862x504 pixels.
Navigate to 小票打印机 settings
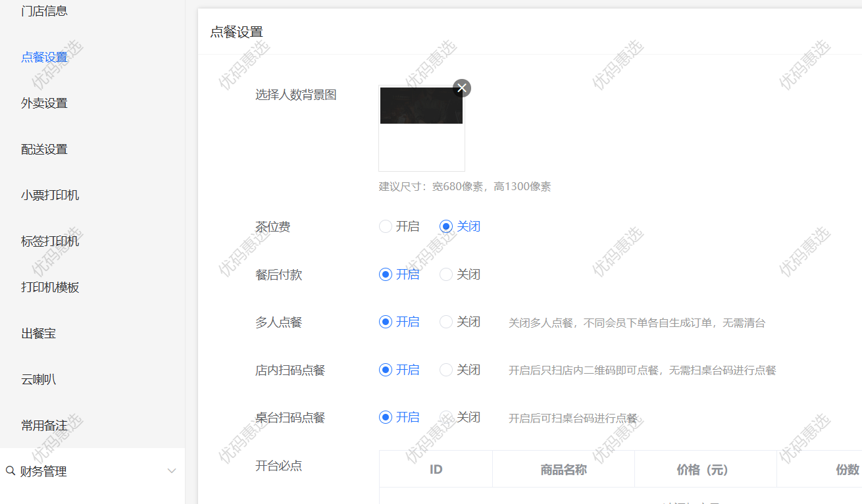50,195
